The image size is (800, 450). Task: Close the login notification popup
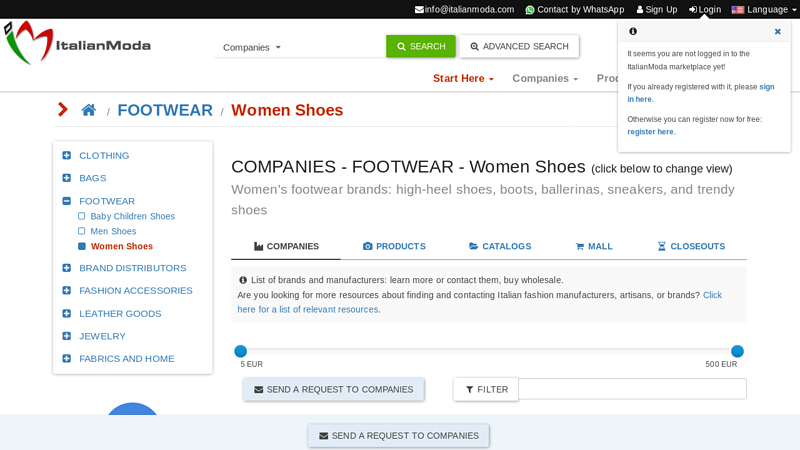pos(778,32)
